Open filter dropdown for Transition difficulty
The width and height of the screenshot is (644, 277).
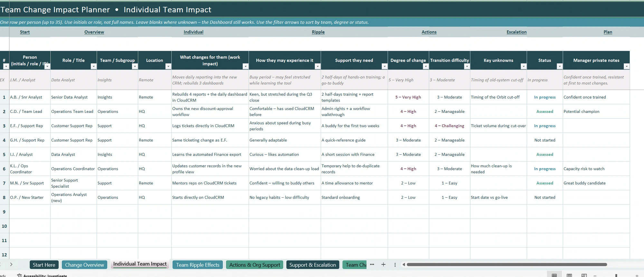click(x=467, y=66)
